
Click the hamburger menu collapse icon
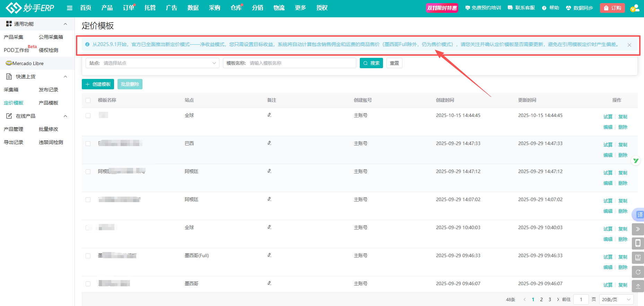70,8
